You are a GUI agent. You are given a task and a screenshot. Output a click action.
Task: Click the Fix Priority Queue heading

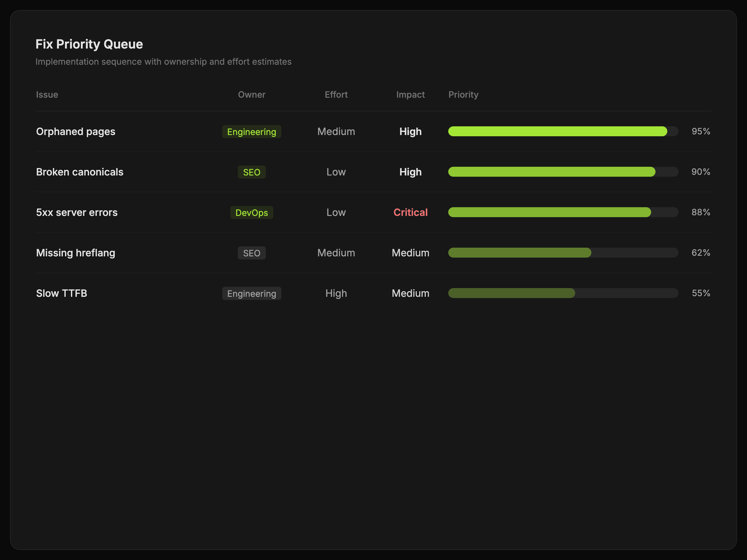click(89, 44)
